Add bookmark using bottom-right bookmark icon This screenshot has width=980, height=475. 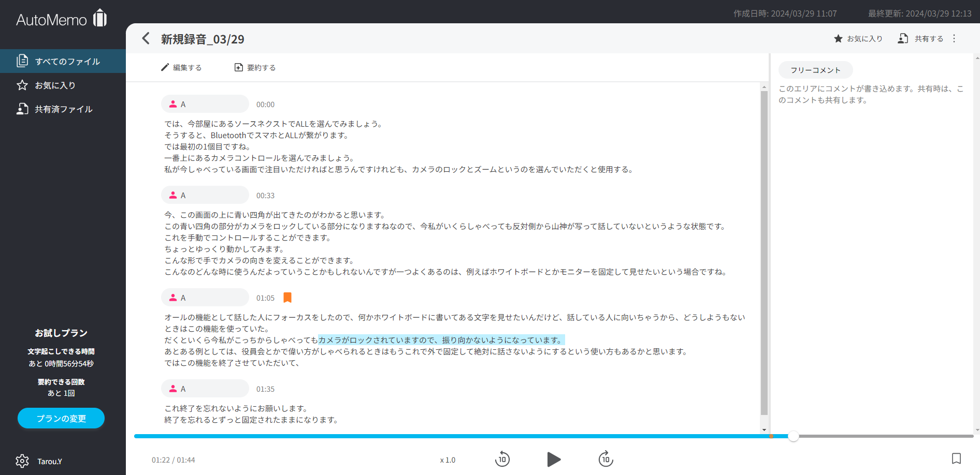[x=956, y=458]
